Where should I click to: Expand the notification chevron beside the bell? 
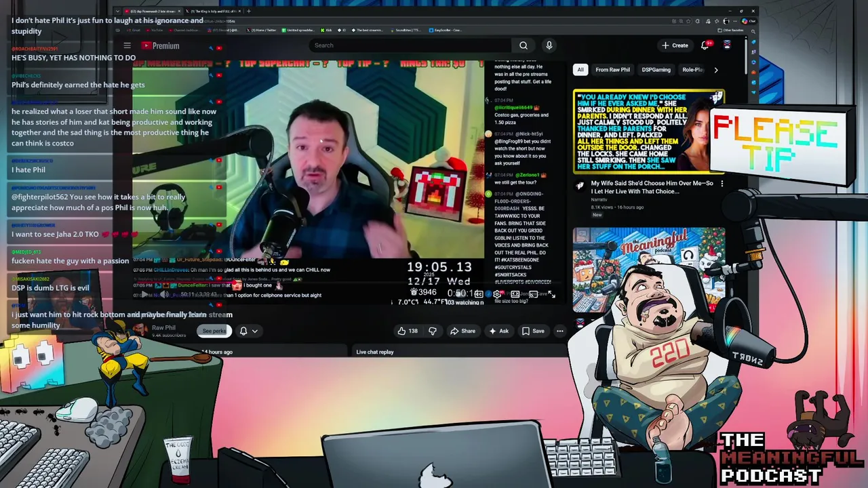click(255, 331)
